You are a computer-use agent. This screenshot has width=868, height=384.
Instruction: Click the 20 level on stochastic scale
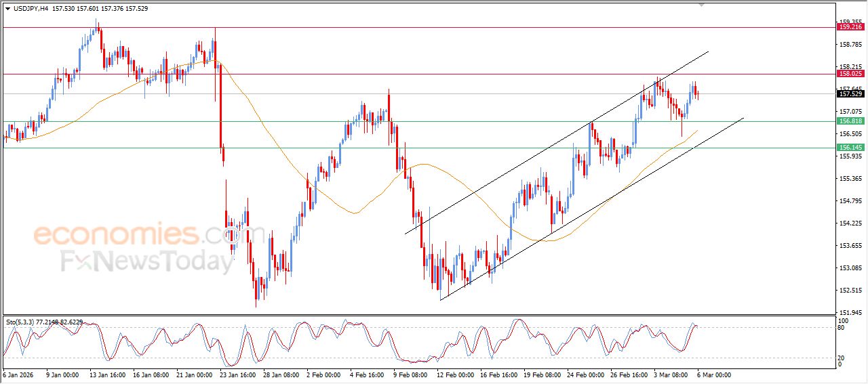842,357
